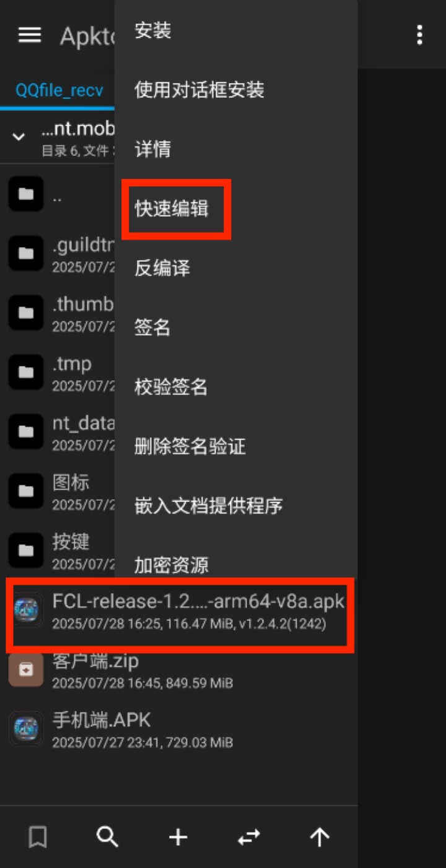Choose 安装 from the context menu
446x868 pixels.
click(x=153, y=30)
